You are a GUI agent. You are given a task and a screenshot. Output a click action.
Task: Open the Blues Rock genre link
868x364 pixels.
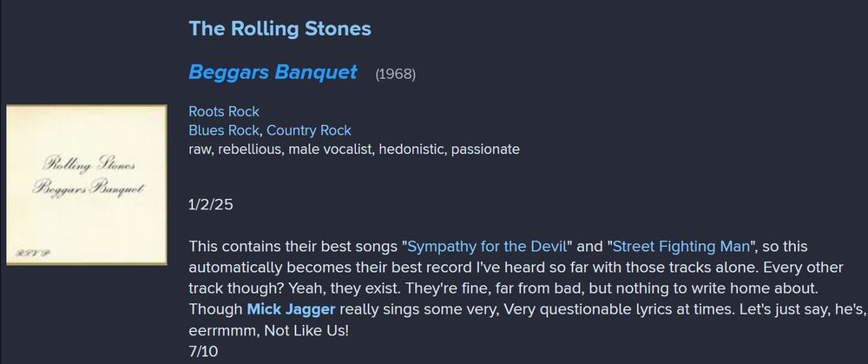coord(224,130)
